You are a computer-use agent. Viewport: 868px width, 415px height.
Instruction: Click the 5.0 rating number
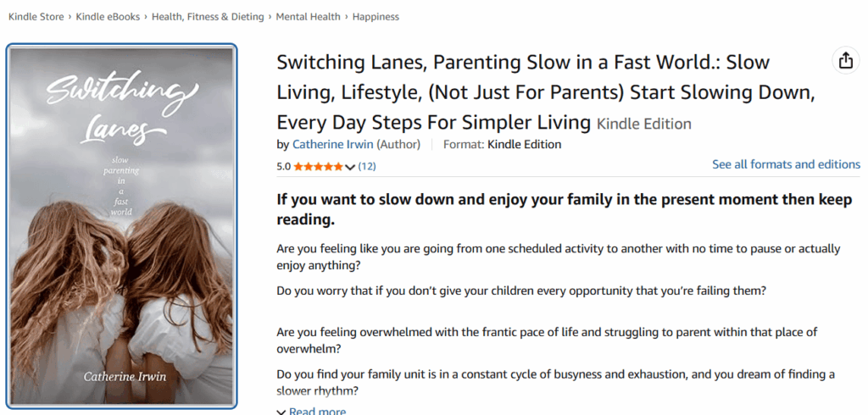(x=283, y=166)
